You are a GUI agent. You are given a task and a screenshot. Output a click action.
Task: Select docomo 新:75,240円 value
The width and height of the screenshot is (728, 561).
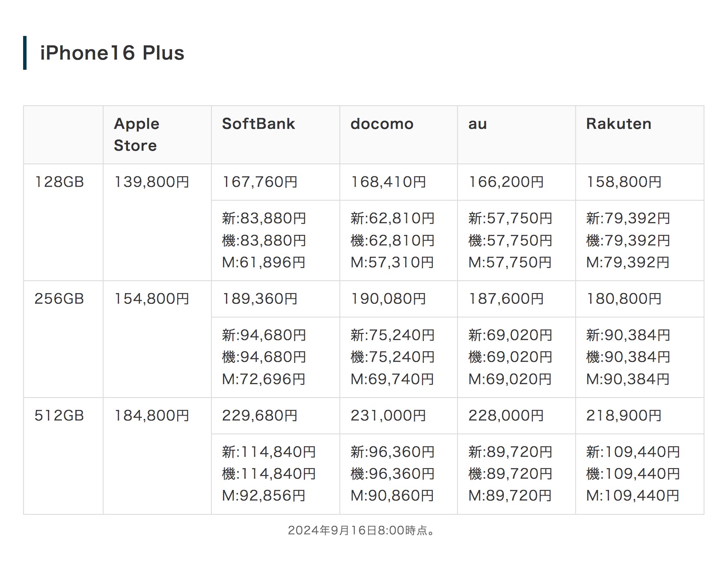pyautogui.click(x=392, y=335)
